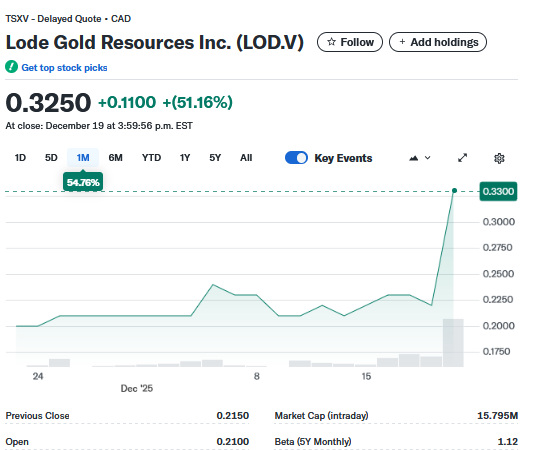Click the 0.3250 share price
This screenshot has height=450, width=536.
48,103
